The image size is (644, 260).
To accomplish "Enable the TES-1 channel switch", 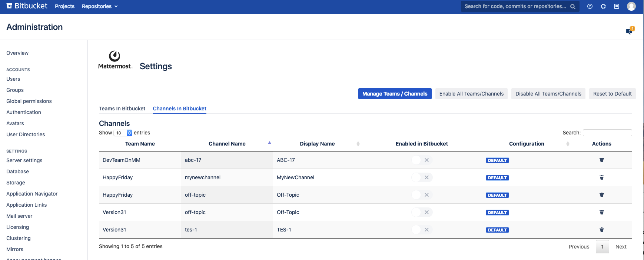I will tap(422, 230).
